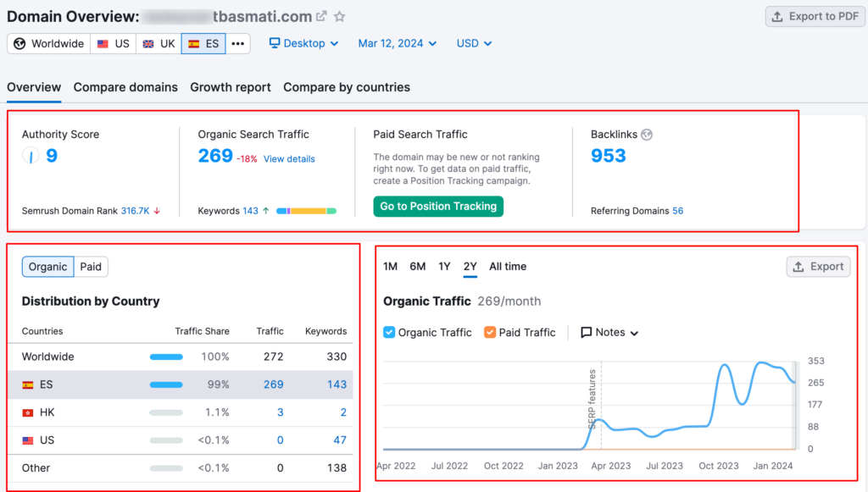Click the Authority Score gauge icon
Screen dimensions: 868x492
click(31, 156)
